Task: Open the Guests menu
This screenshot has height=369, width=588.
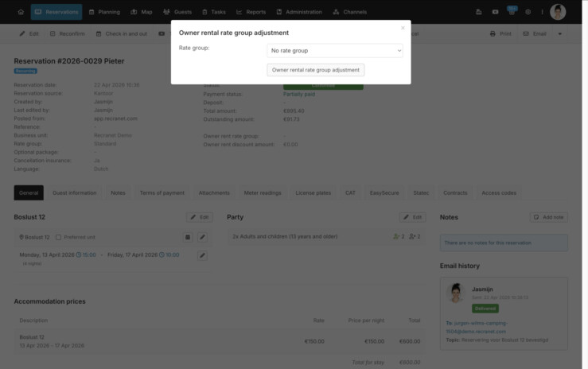Action: click(x=177, y=12)
